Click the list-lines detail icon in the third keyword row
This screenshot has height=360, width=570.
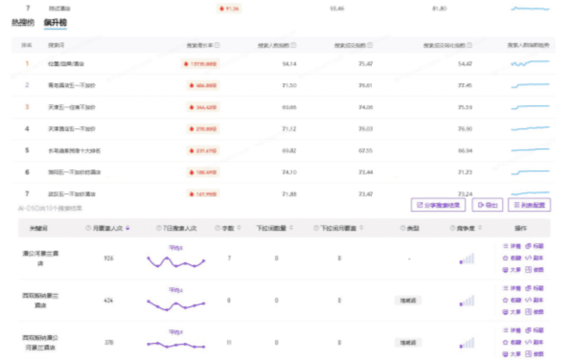click(505, 331)
